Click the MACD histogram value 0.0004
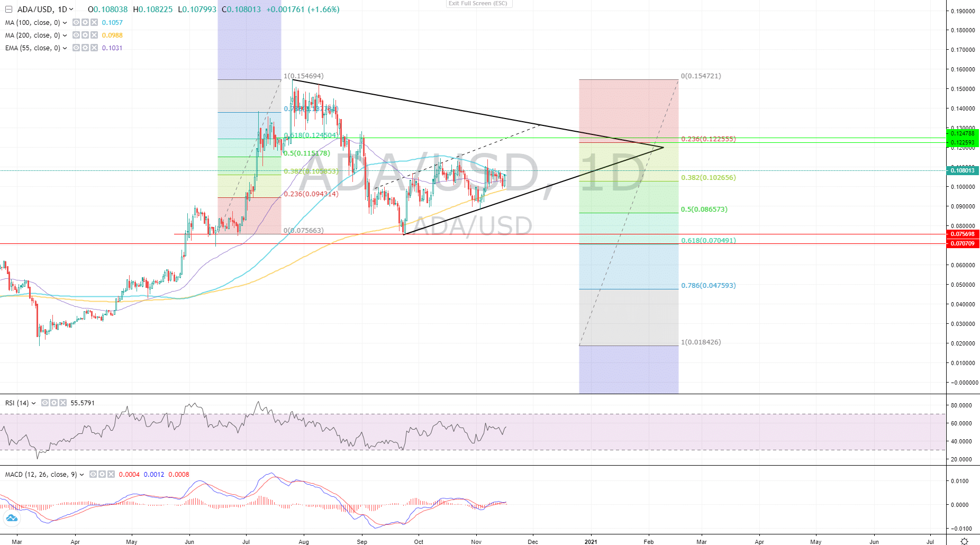The height and width of the screenshot is (545, 980). [129, 475]
